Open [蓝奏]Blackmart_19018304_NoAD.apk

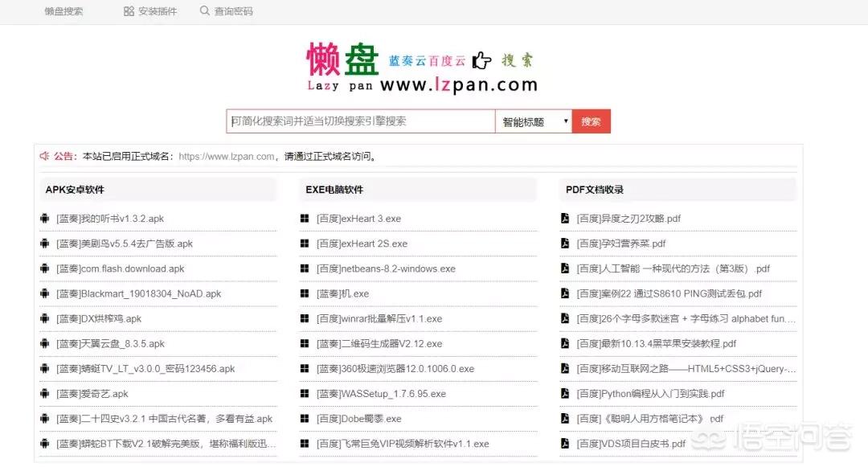point(138,294)
